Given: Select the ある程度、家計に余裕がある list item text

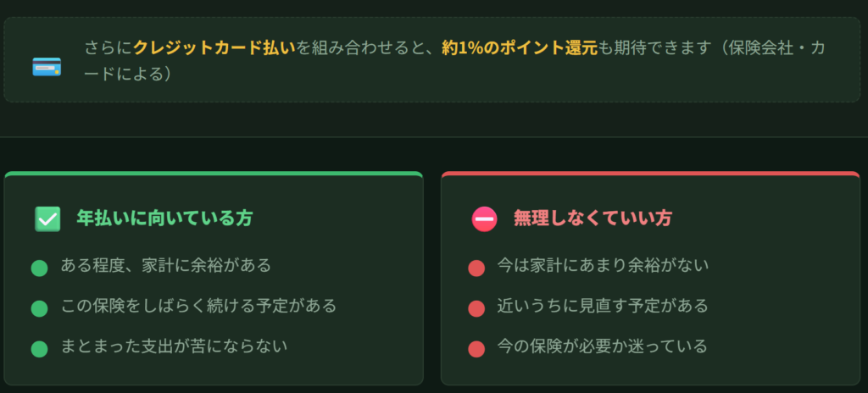Looking at the screenshot, I should point(166,265).
